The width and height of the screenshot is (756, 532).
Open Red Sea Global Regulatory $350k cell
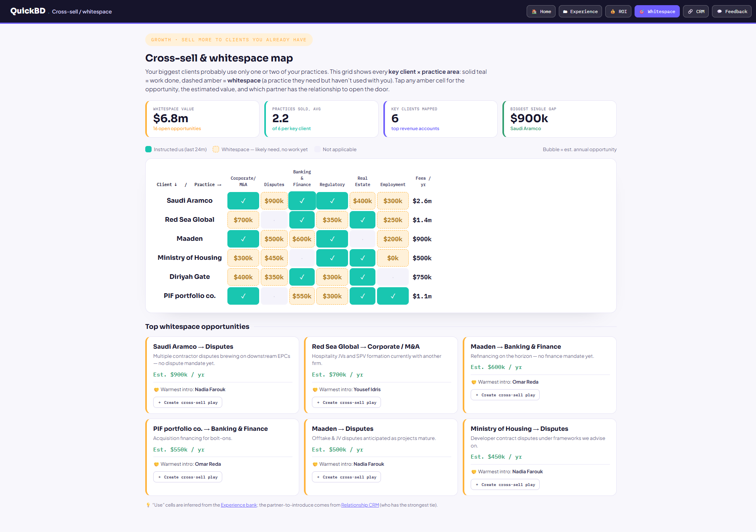(x=332, y=220)
